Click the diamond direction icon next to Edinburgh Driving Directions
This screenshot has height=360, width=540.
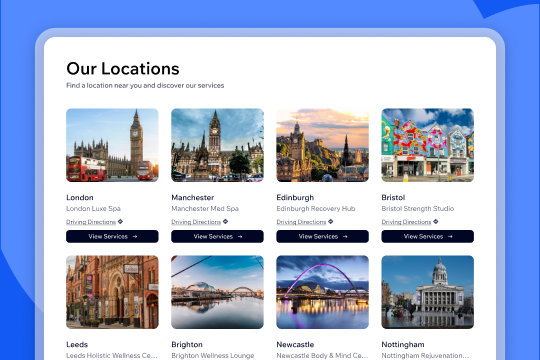pyautogui.click(x=331, y=222)
